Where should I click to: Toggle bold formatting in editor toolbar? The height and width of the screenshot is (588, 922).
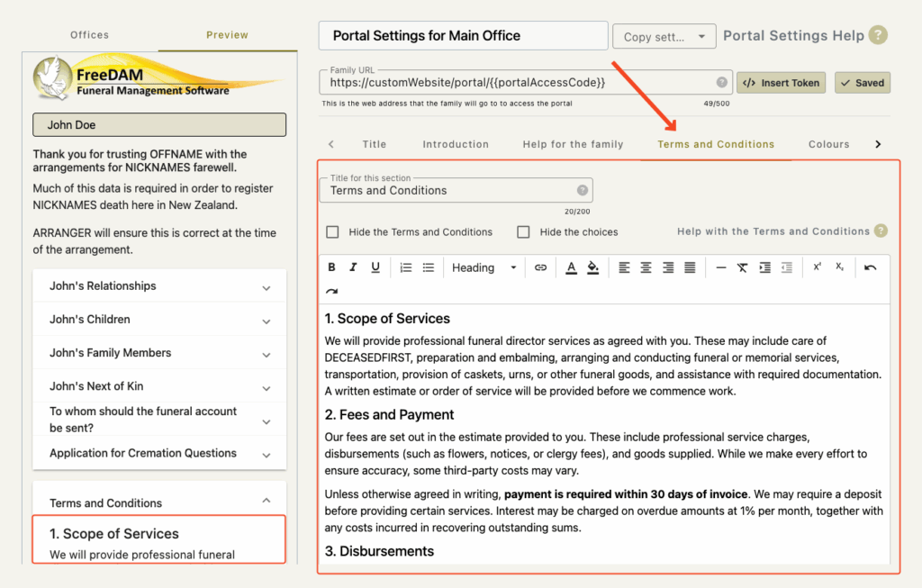pos(331,267)
